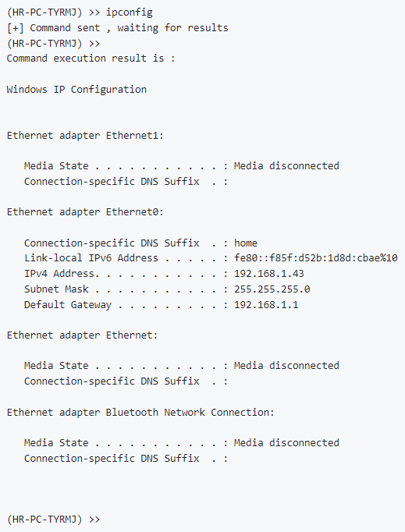Image resolution: width=405 pixels, height=532 pixels.
Task: Click the Subnet Mask value 255.255.255.0
Action: (272, 289)
